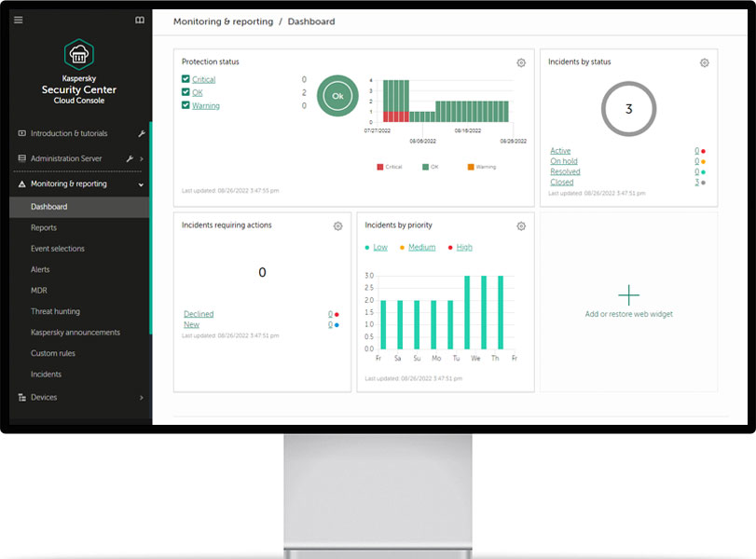Viewport: 756px width, 559px height.
Task: Click the Closed incidents count 3
Action: (696, 183)
